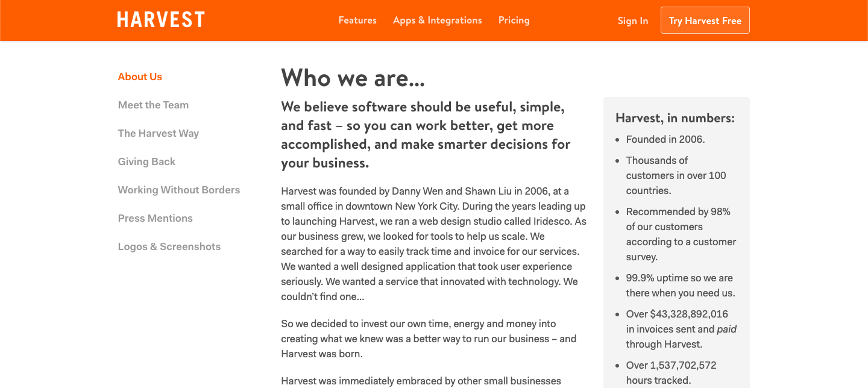868x388 pixels.
Task: Open Press Mentions from the sidebar
Action: [156, 218]
